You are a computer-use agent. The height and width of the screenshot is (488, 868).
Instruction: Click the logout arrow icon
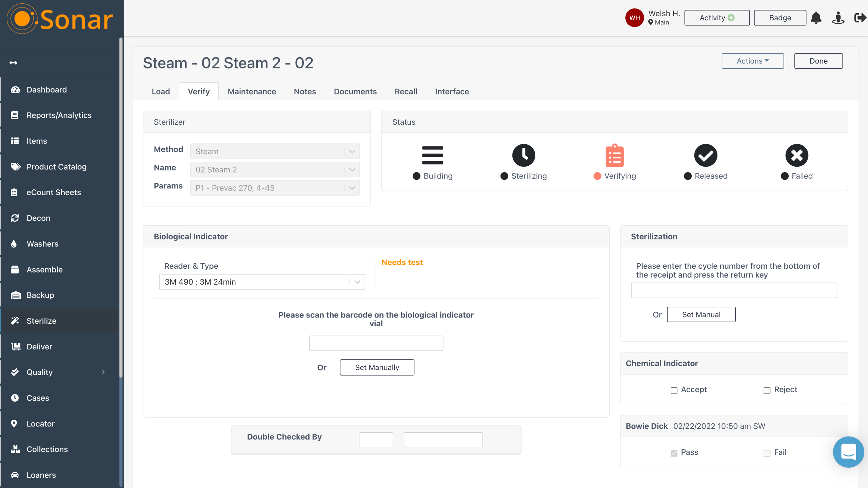point(860,18)
